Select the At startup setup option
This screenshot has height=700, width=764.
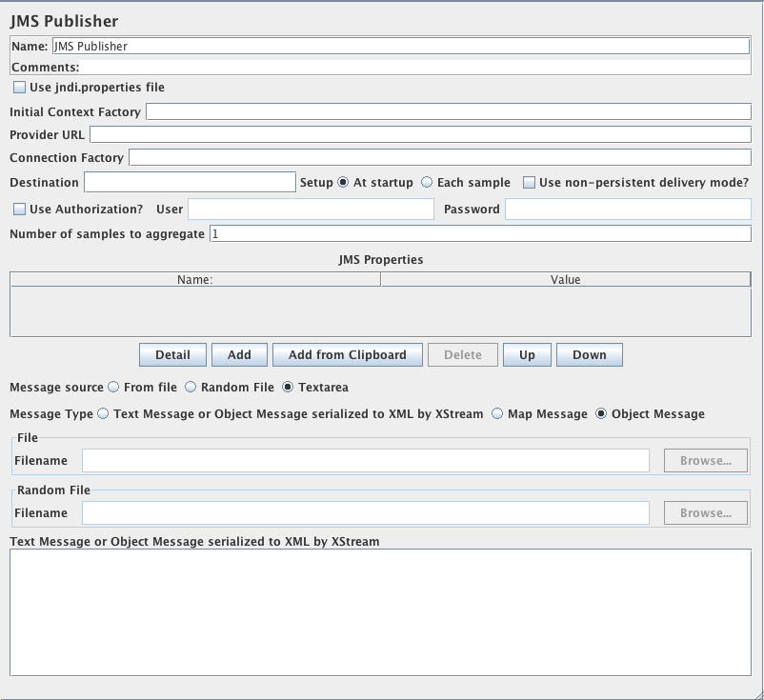(x=343, y=183)
